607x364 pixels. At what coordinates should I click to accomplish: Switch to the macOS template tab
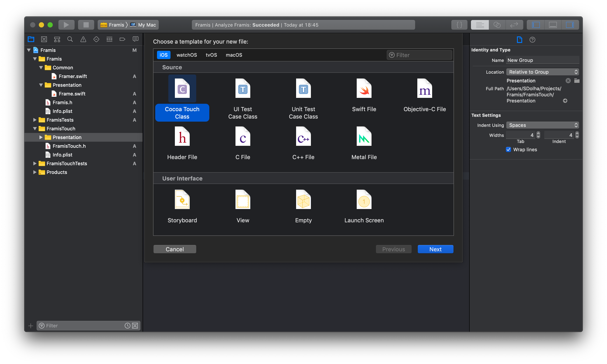tap(234, 55)
